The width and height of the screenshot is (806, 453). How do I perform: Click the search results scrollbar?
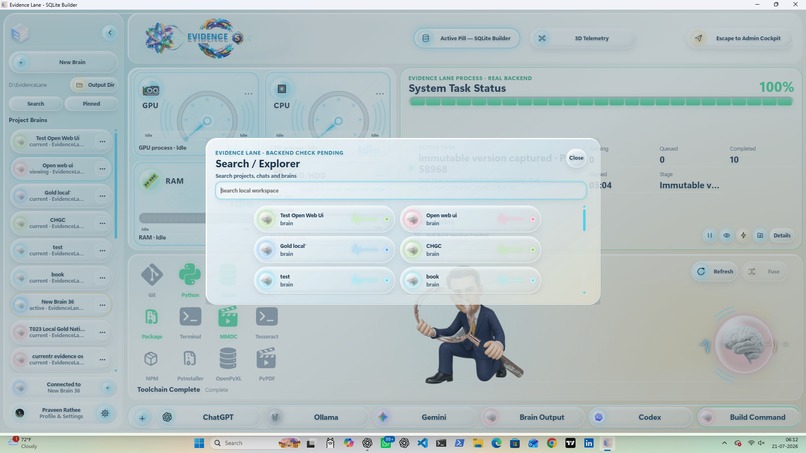click(584, 219)
